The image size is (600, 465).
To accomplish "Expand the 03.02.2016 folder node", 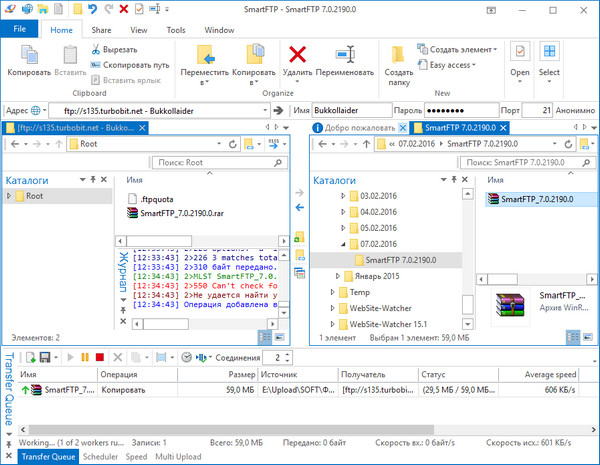I will tap(341, 195).
